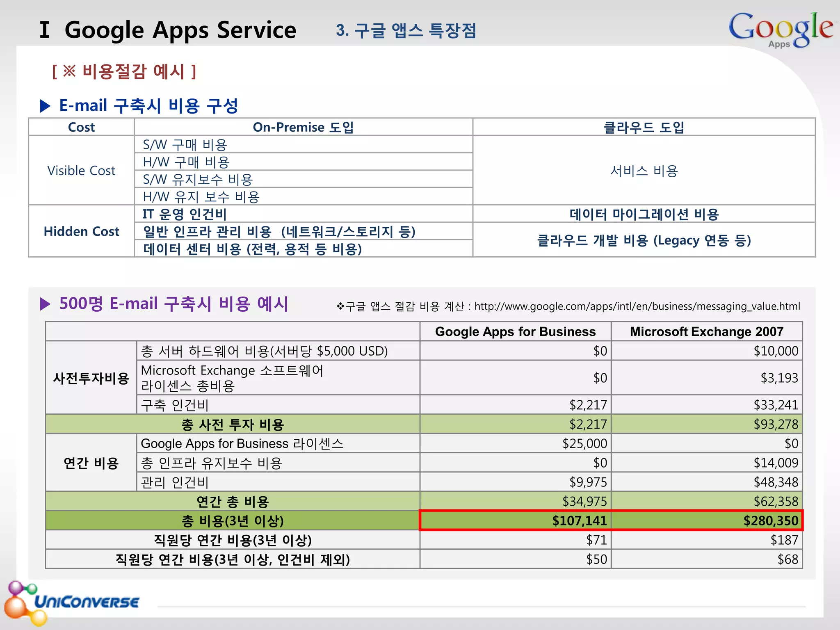Open the google.com messaging_value.html link
Viewport: 840px width, 630px height.
pyautogui.click(x=637, y=306)
